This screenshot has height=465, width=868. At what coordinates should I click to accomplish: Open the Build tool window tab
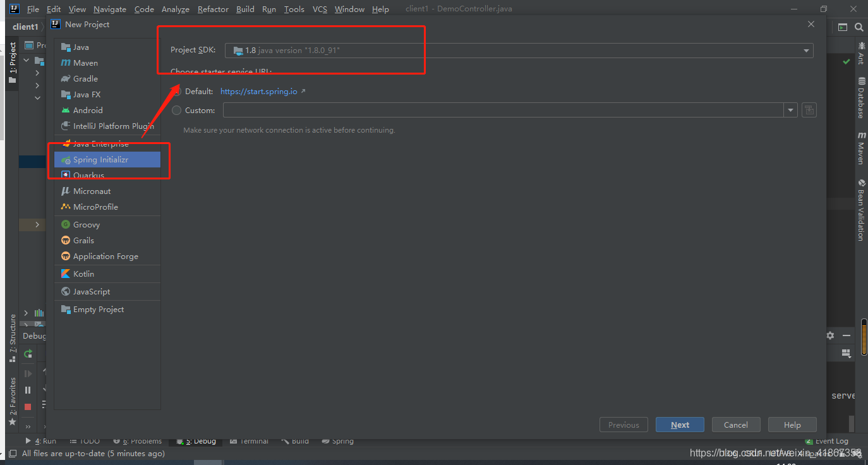pyautogui.click(x=295, y=441)
